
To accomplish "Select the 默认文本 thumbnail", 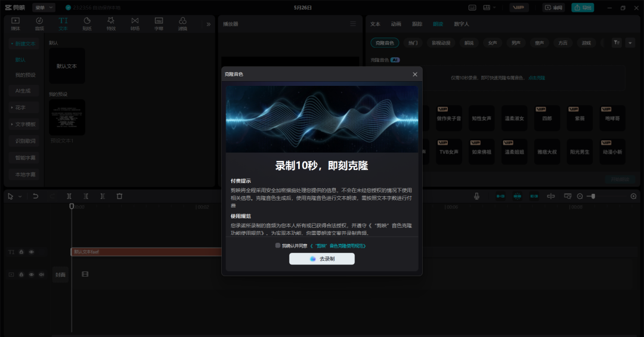I will tap(67, 66).
